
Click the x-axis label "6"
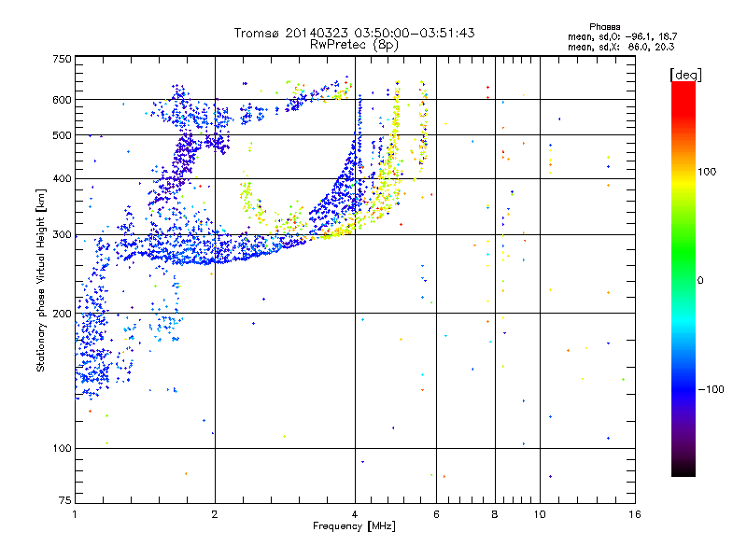pos(436,514)
